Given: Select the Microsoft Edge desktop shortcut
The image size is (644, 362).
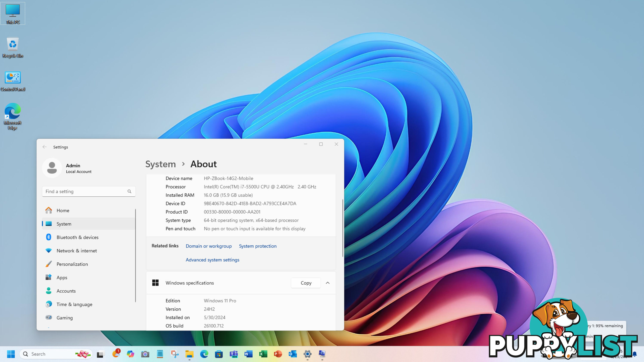Looking at the screenshot, I should [x=13, y=116].
